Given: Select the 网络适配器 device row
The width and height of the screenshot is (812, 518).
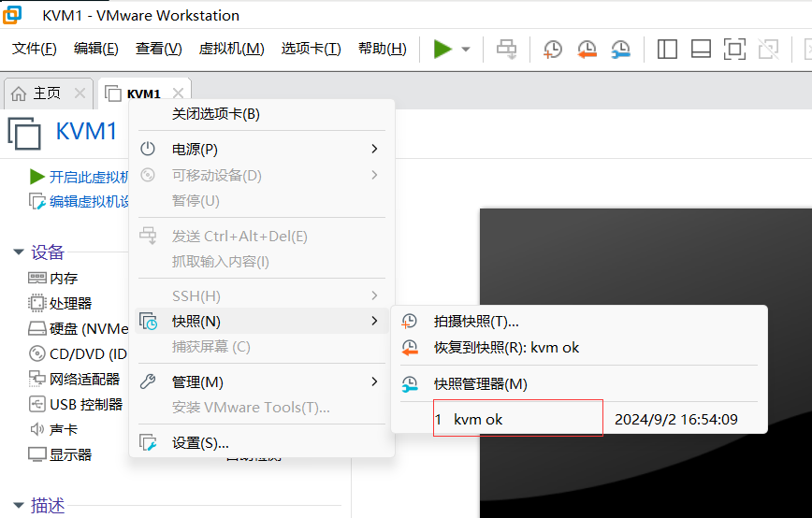Looking at the screenshot, I should pyautogui.click(x=74, y=380).
